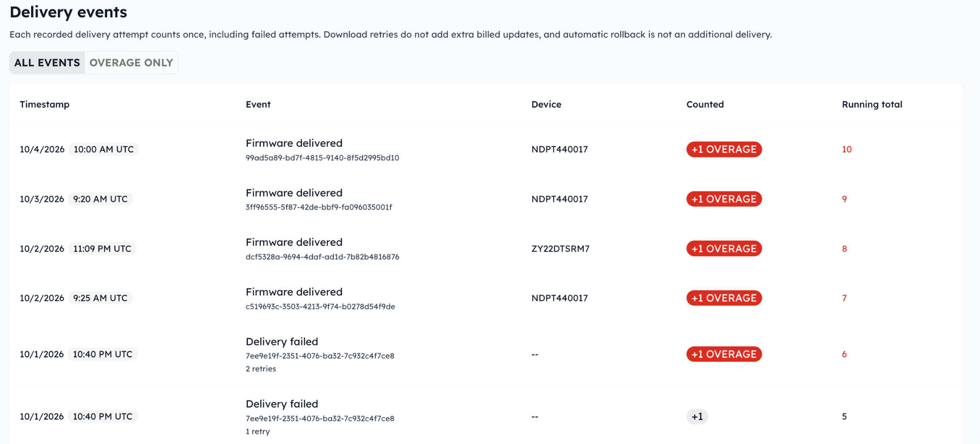Switch to the All Events tab
Image resolution: width=980 pixels, height=444 pixels.
point(47,63)
